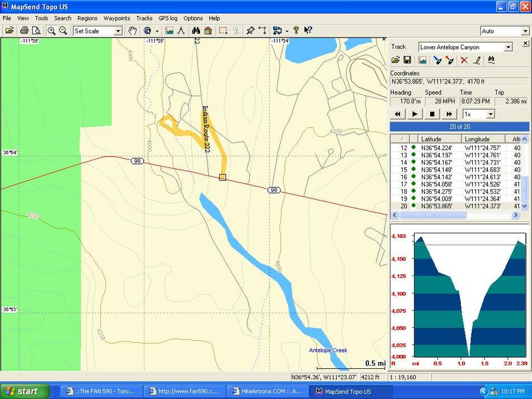Rewind track playback
532x399 pixels.
(x=397, y=114)
